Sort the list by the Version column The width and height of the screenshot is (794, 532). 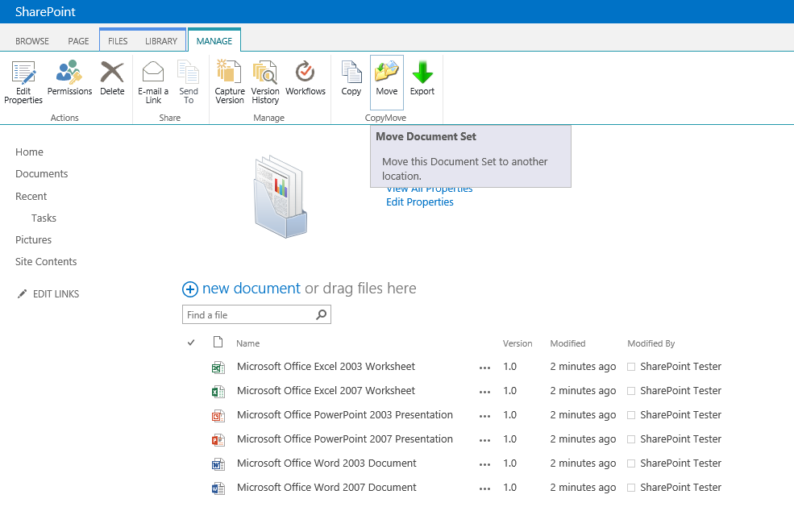tap(517, 343)
